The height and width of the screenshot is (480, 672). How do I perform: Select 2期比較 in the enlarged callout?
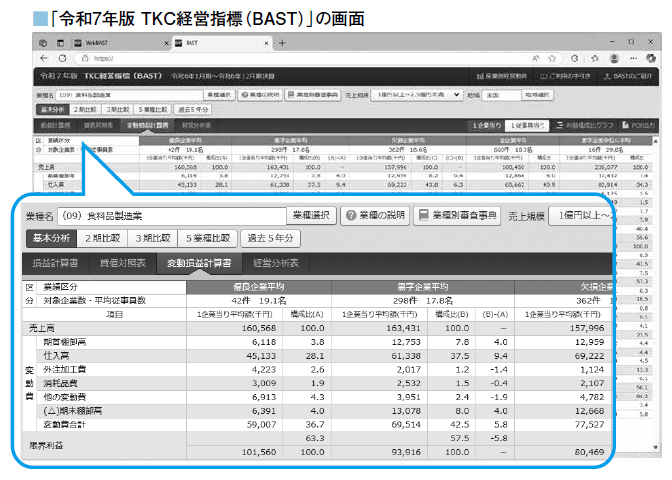[x=102, y=238]
